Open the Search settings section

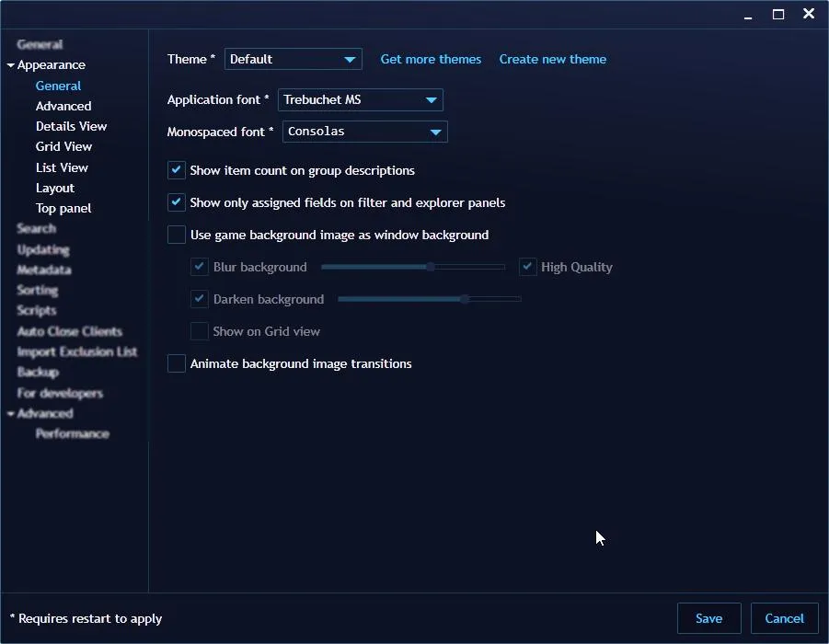(37, 228)
